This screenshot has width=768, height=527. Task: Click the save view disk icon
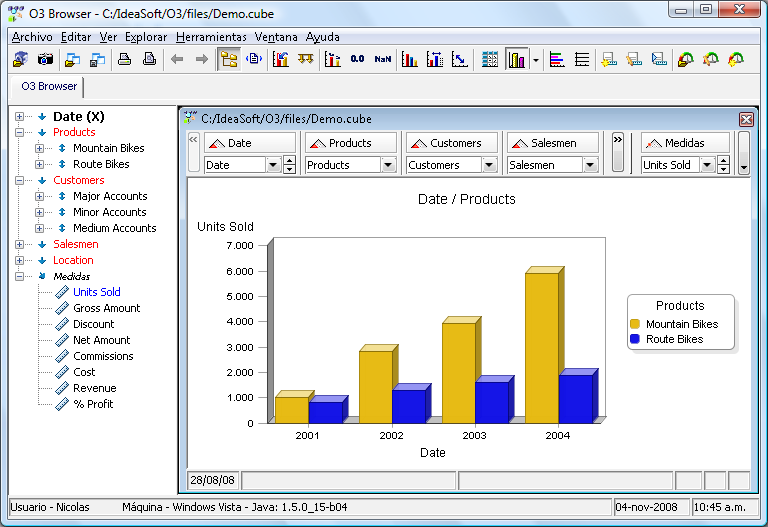click(x=97, y=59)
